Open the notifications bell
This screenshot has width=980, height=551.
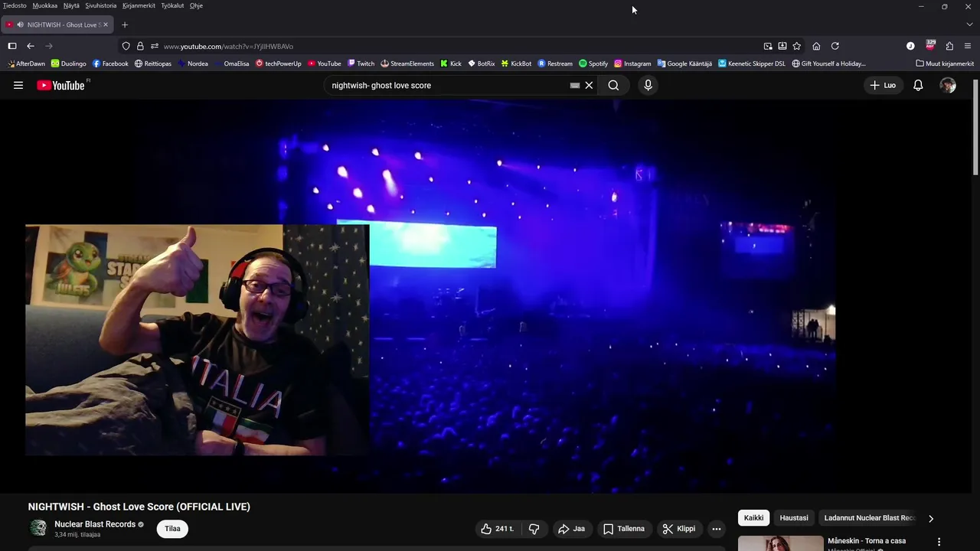[918, 85]
